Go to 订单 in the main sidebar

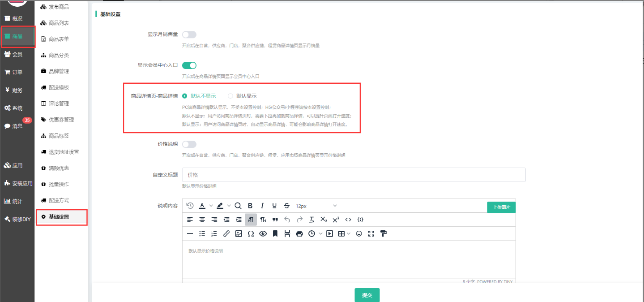click(17, 72)
